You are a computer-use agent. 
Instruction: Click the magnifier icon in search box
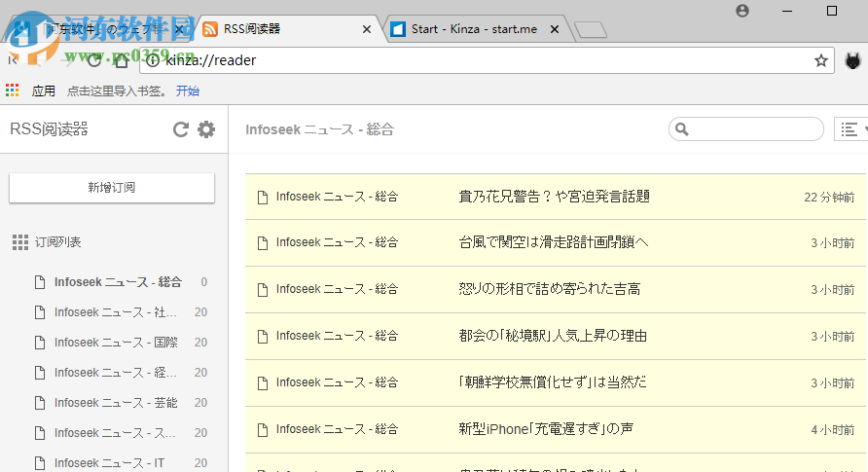(682, 129)
